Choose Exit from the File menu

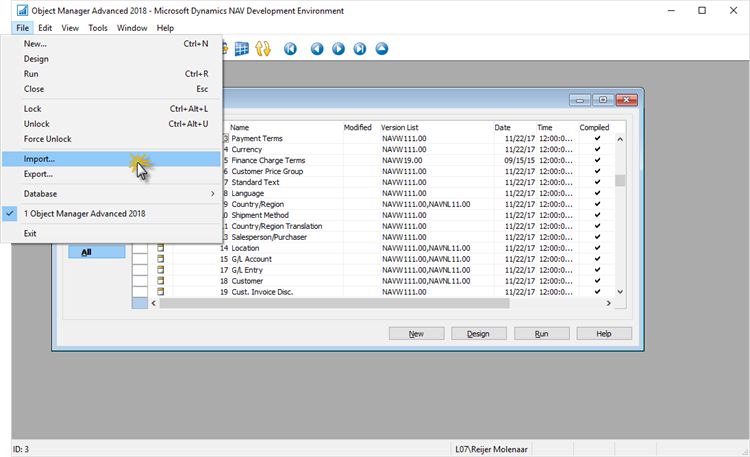[111, 234]
